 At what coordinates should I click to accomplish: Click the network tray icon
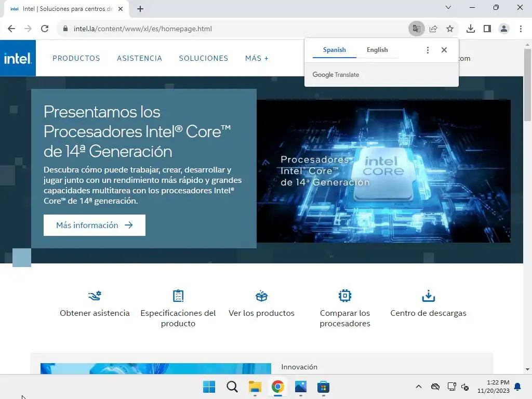(451, 387)
